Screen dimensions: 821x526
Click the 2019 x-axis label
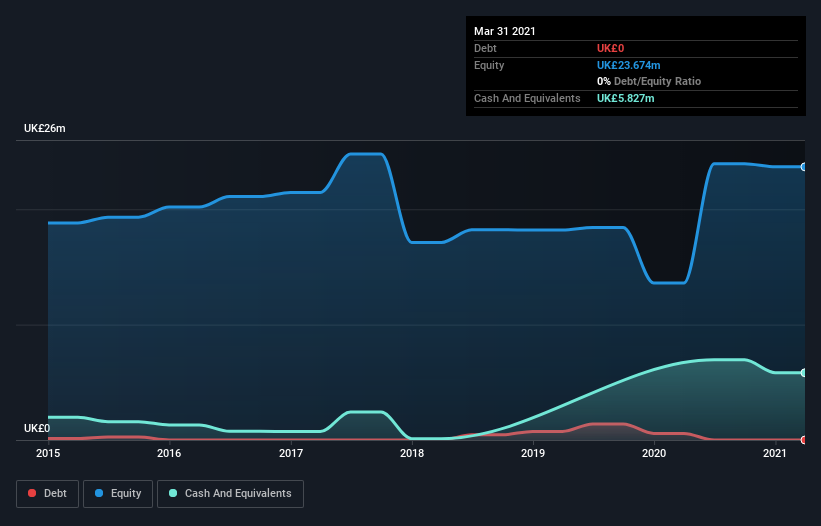pyautogui.click(x=533, y=454)
